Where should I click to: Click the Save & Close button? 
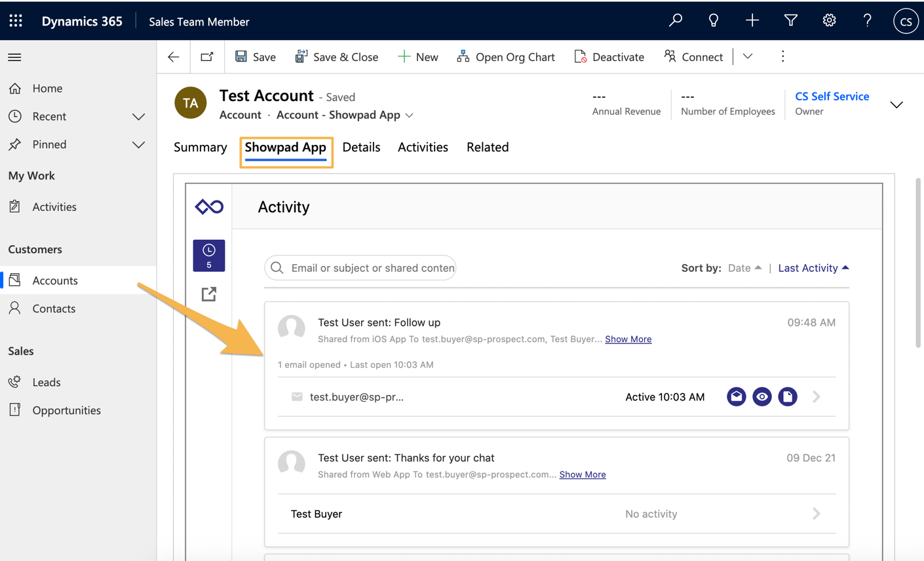pos(337,57)
